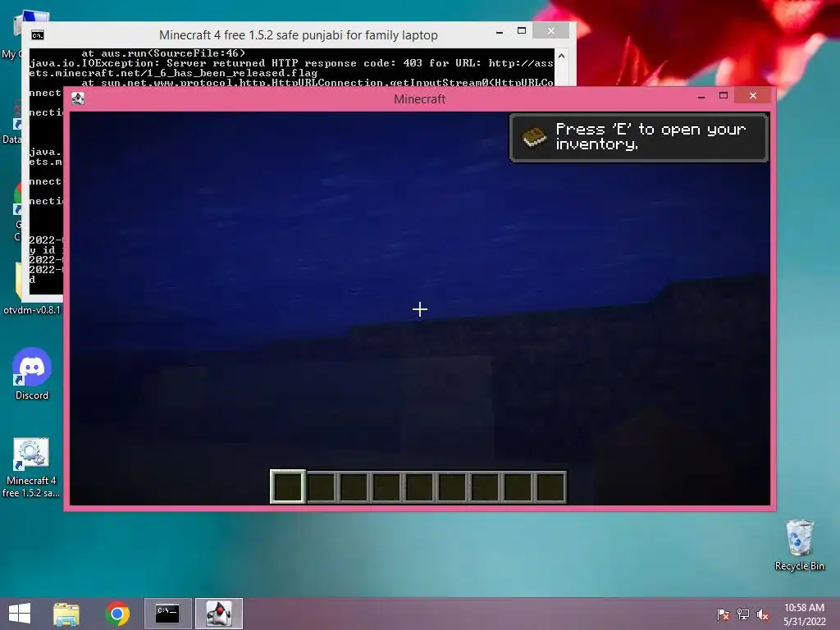The height and width of the screenshot is (630, 840).
Task: Minimize the Minecraft game window
Action: tap(701, 97)
